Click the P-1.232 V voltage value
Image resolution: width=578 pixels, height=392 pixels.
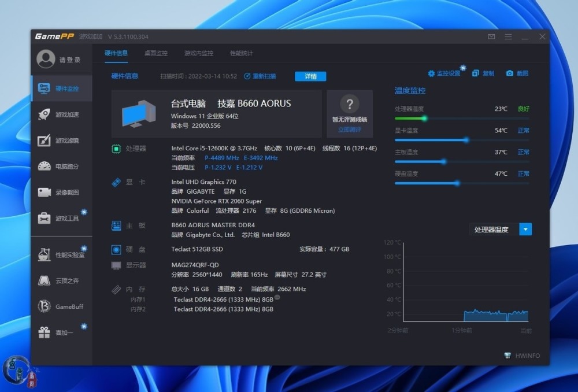click(x=218, y=168)
